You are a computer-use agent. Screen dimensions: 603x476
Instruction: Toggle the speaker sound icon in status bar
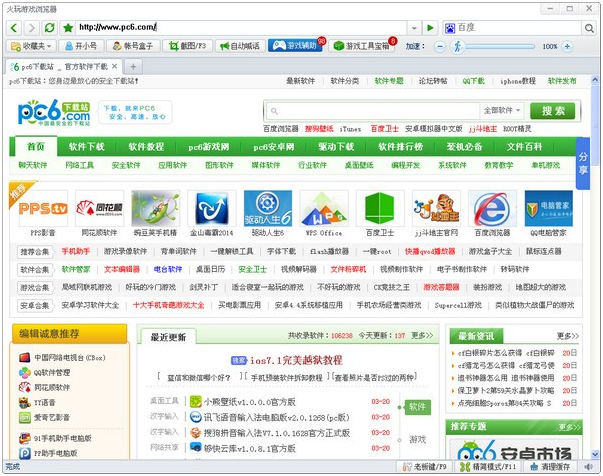[x=588, y=467]
